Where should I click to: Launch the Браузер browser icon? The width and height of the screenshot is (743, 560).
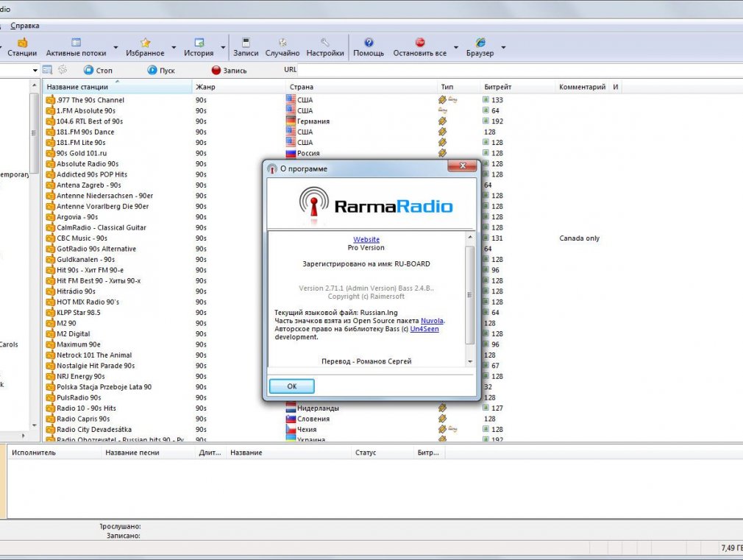point(480,47)
